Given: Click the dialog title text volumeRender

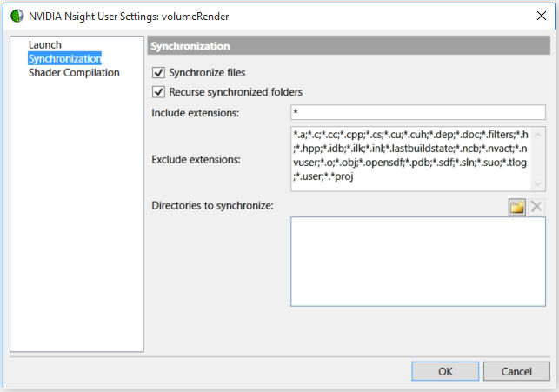Looking at the screenshot, I should (195, 17).
